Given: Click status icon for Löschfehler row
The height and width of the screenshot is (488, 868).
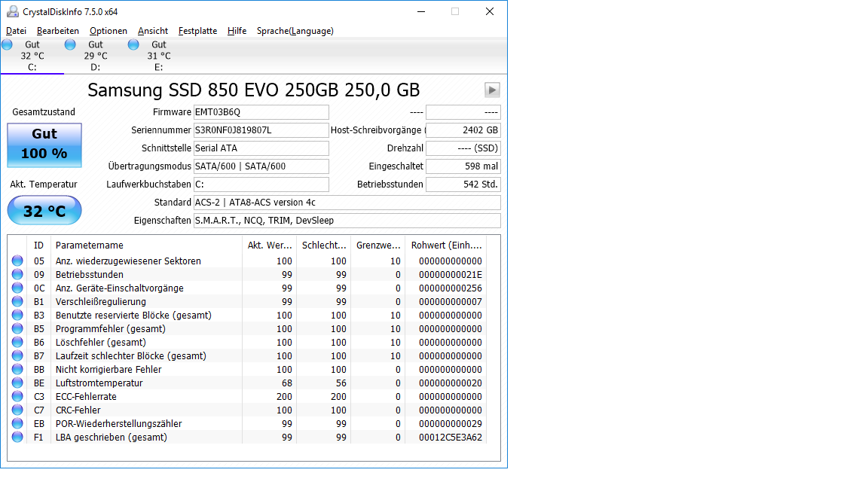Looking at the screenshot, I should (18, 342).
